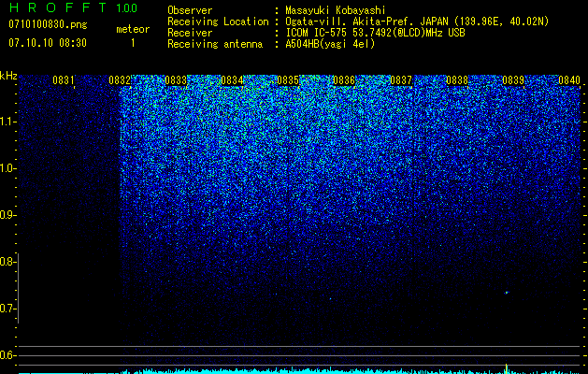
Task: Click the HROFFT title text
Action: point(60,7)
